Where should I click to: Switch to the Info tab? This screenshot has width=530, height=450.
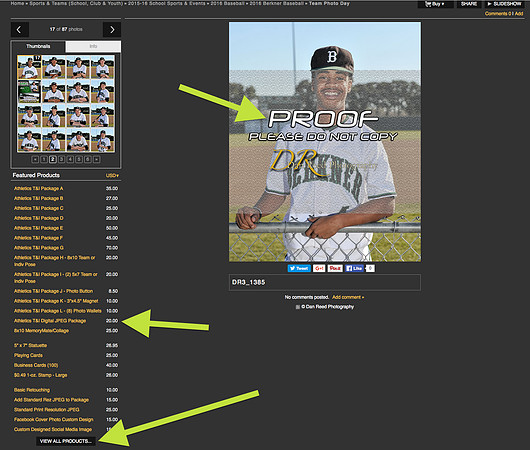point(93,46)
